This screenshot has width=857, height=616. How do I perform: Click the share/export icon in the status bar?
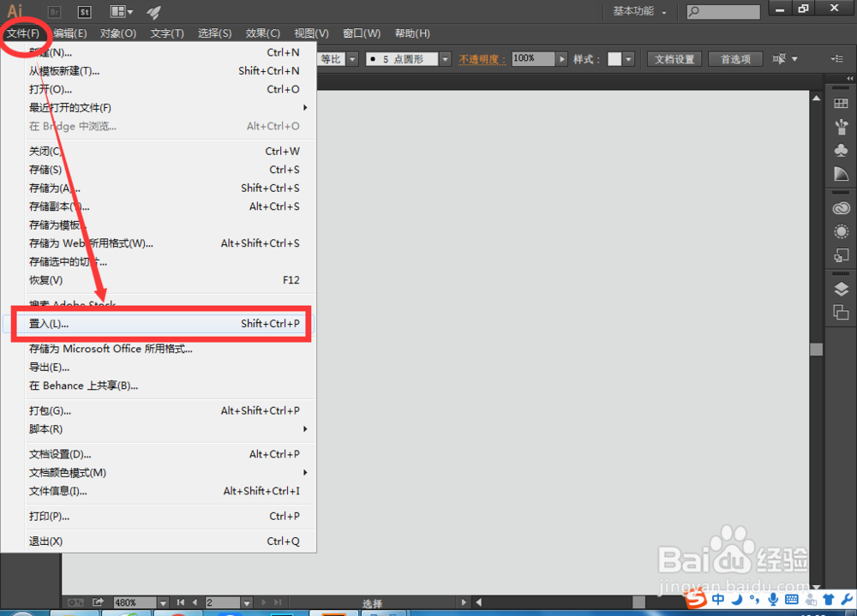pyautogui.click(x=98, y=601)
